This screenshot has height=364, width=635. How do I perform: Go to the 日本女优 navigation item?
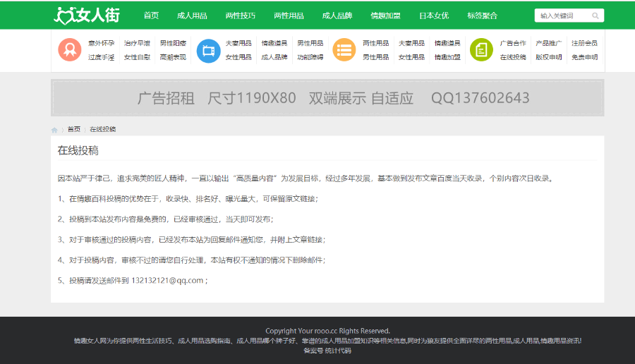(433, 16)
